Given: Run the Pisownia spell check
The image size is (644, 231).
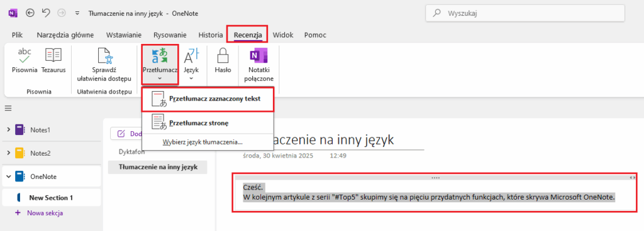Looking at the screenshot, I should click(25, 61).
